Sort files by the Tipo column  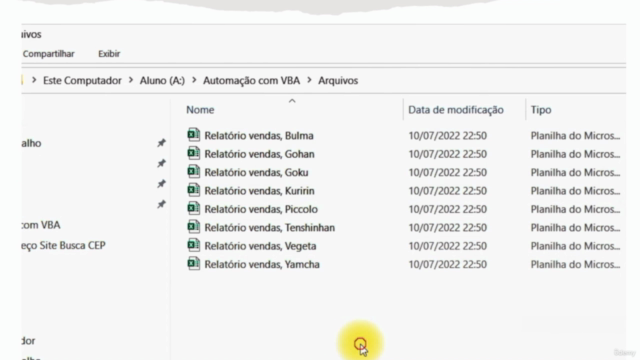[x=541, y=110]
